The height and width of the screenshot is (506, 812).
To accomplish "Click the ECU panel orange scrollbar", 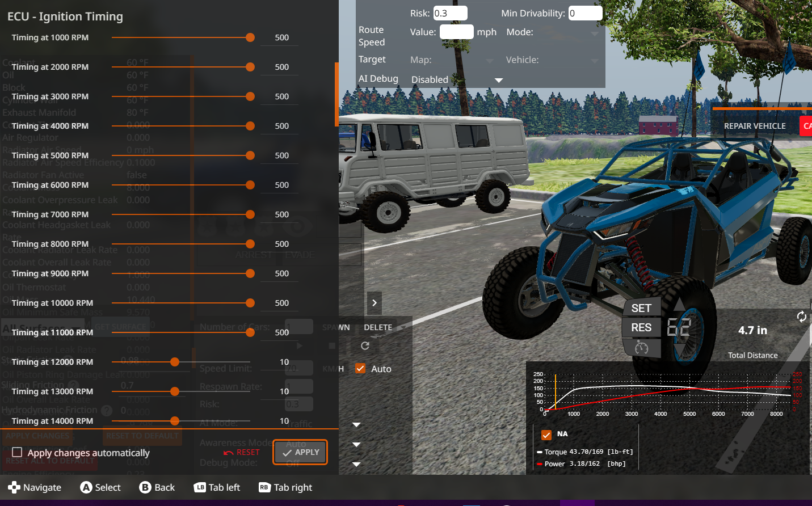I will [337, 94].
